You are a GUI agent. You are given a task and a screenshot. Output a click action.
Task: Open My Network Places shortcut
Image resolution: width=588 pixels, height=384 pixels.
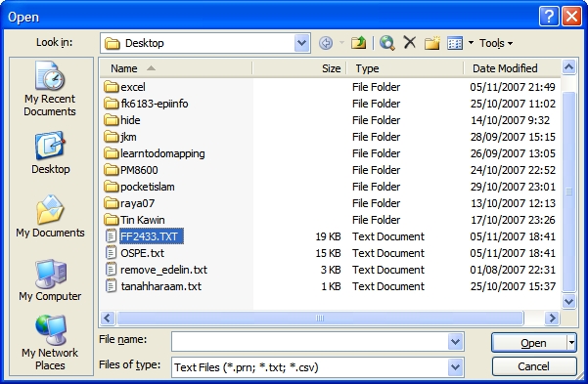50,343
